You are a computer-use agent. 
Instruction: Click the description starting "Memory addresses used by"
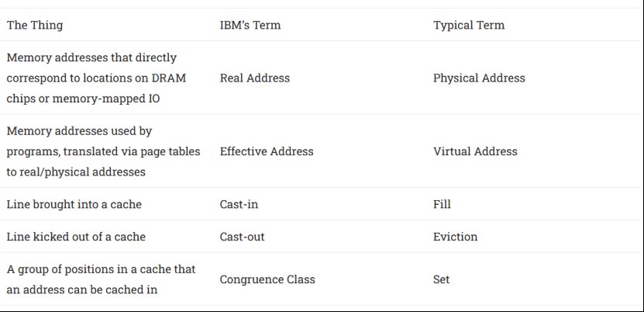coord(101,151)
